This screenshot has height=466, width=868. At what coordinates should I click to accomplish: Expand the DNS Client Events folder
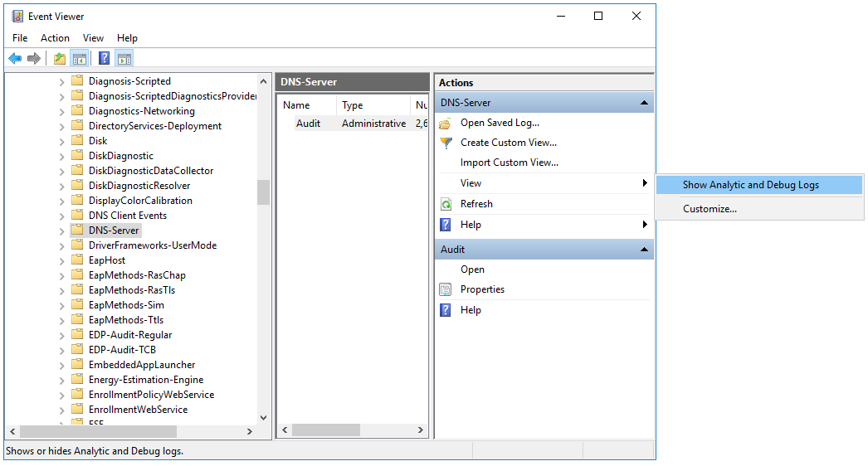[x=61, y=216]
